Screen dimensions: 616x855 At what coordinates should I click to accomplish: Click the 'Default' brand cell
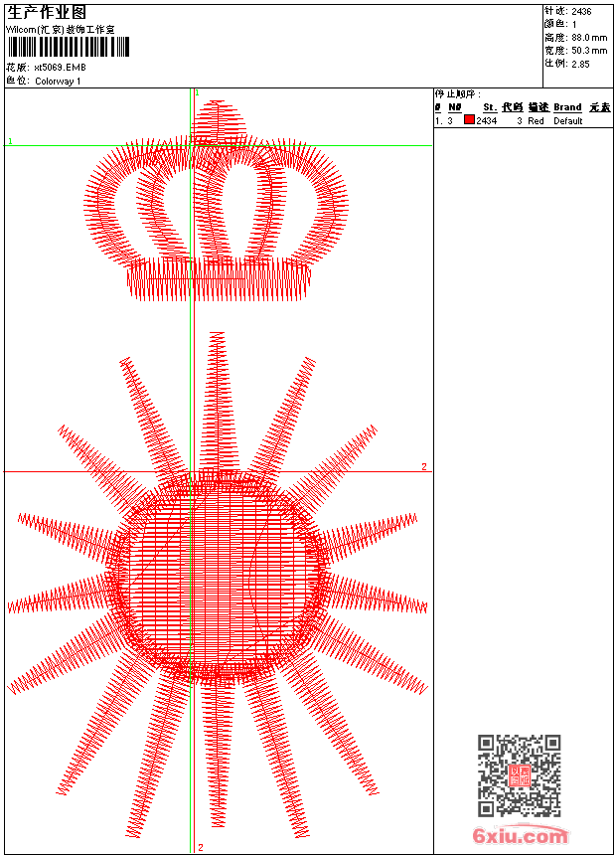pos(568,121)
